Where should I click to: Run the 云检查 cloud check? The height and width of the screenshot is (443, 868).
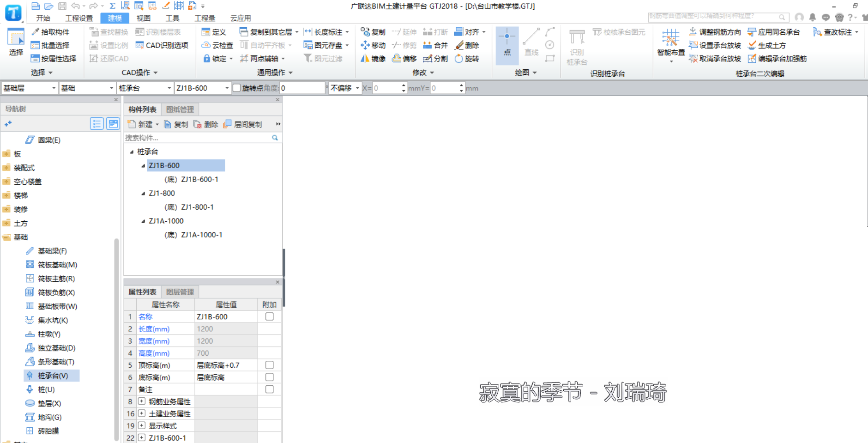217,45
